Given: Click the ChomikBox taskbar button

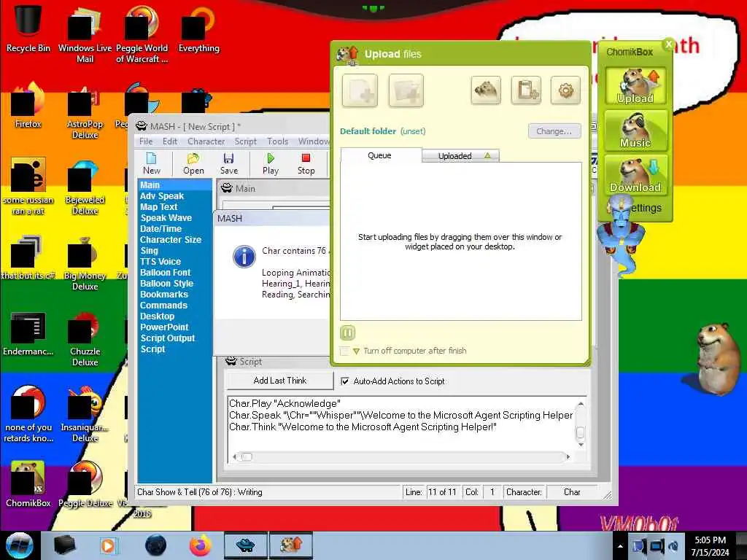Looking at the screenshot, I should 291,545.
